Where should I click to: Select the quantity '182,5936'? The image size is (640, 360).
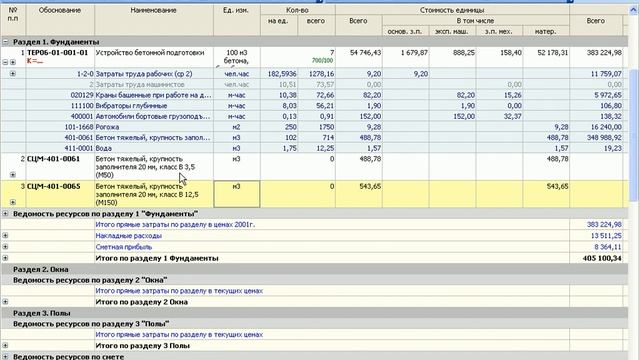pyautogui.click(x=282, y=74)
